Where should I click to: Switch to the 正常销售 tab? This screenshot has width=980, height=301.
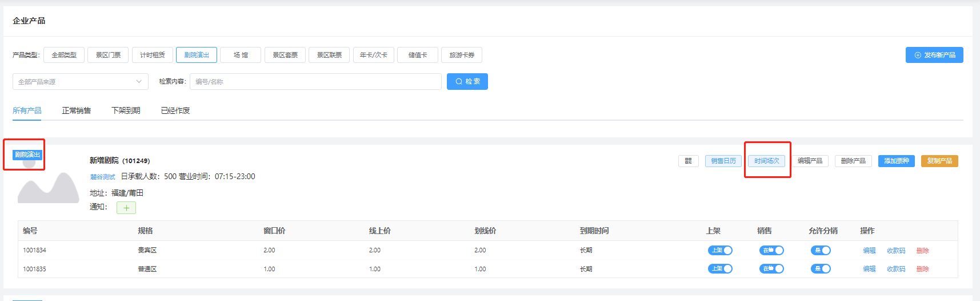76,110
